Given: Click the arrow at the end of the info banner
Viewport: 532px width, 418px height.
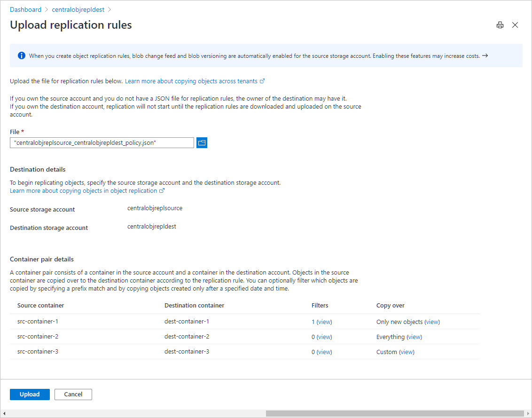Looking at the screenshot, I should tap(485, 55).
